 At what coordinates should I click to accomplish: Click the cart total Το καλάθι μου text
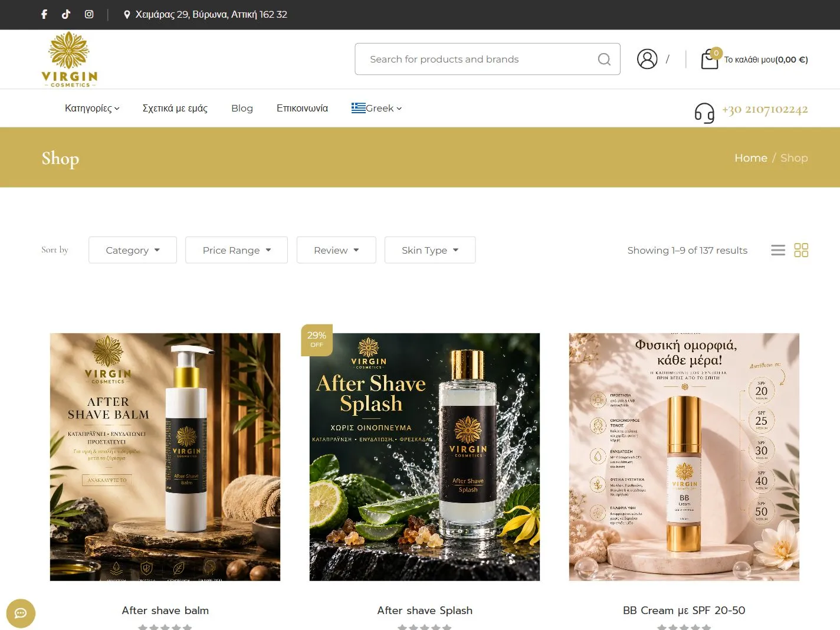766,60
